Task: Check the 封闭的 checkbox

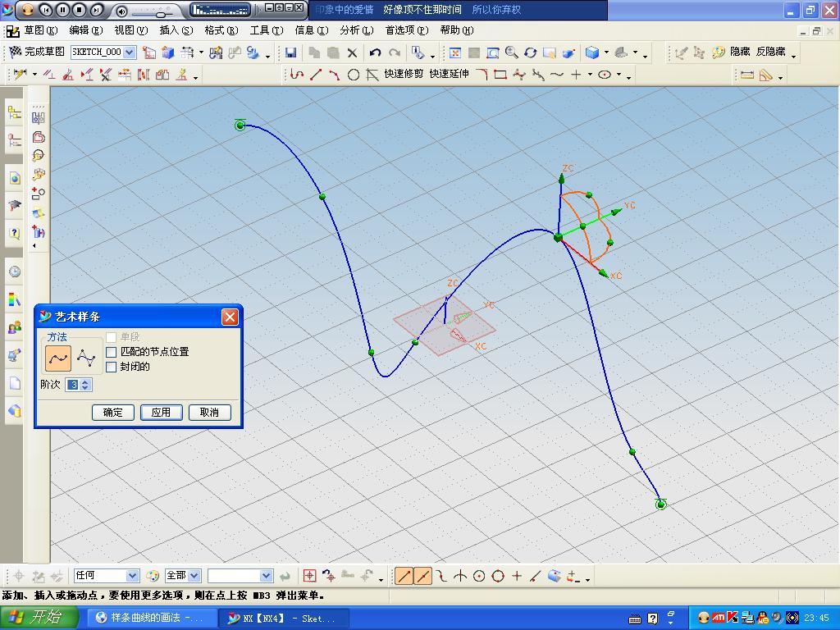Action: (112, 367)
